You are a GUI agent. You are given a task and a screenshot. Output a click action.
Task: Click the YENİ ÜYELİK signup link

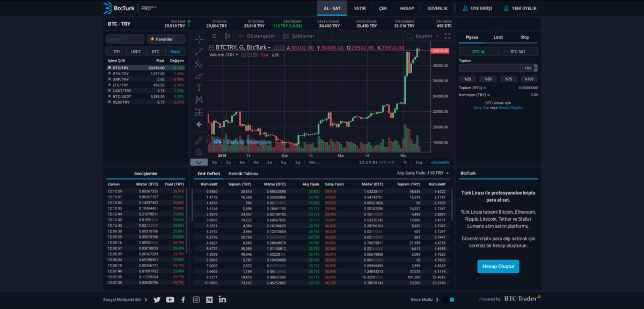coord(520,8)
